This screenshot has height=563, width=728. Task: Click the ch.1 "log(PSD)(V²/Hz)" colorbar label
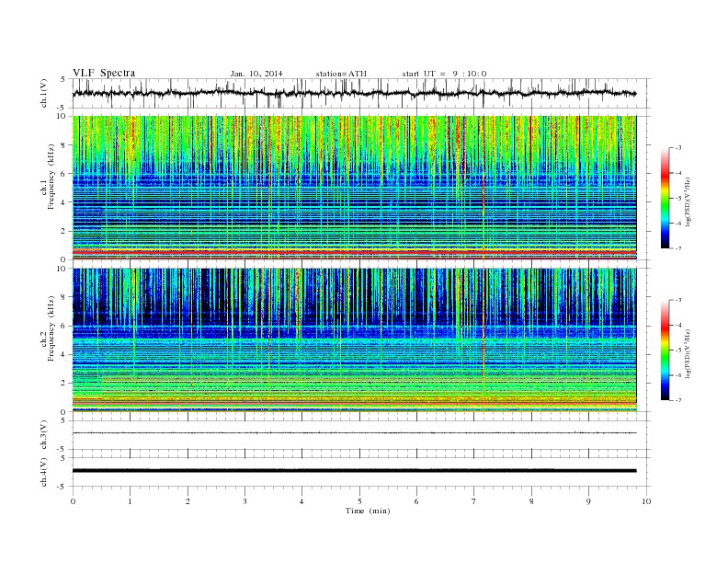(x=688, y=201)
